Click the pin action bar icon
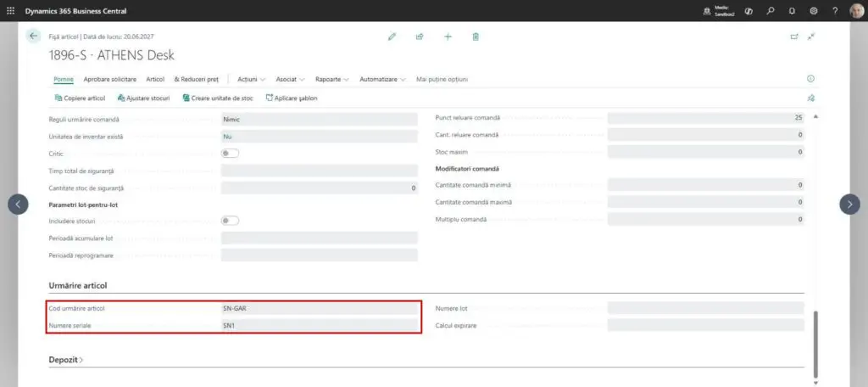This screenshot has height=387, width=868. pyautogui.click(x=811, y=98)
